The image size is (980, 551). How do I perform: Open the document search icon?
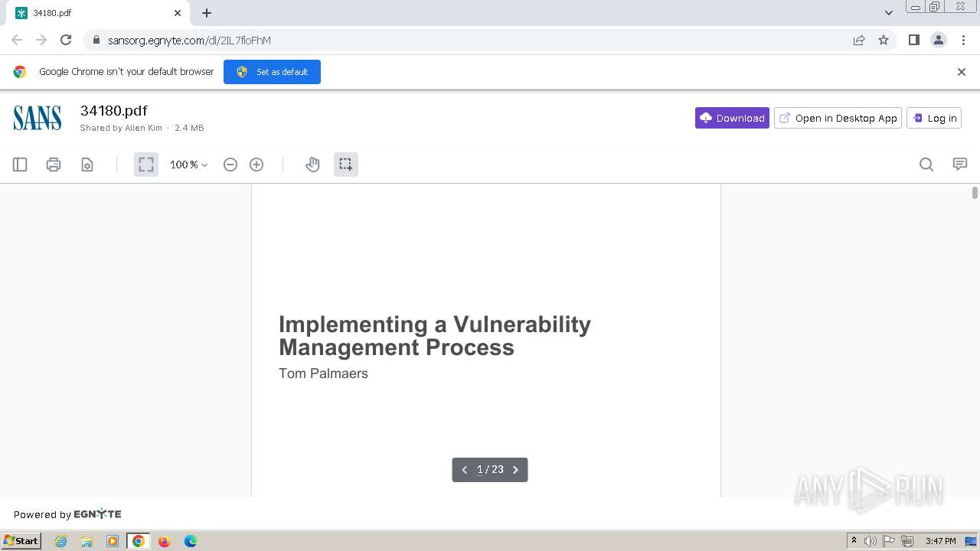coord(926,165)
